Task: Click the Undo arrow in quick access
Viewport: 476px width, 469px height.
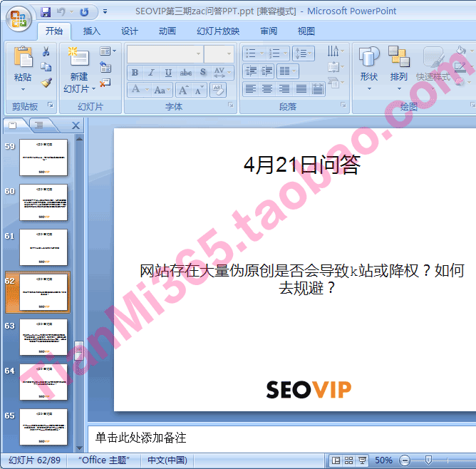Action: pos(61,12)
